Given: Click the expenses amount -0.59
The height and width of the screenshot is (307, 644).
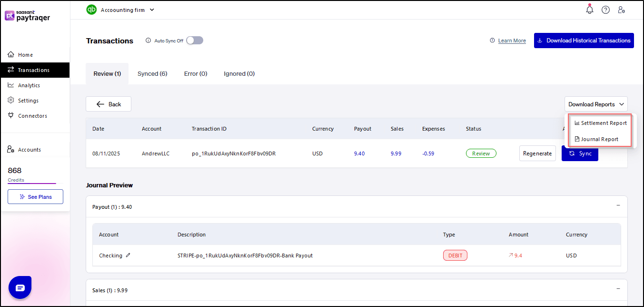Looking at the screenshot, I should pos(428,153).
